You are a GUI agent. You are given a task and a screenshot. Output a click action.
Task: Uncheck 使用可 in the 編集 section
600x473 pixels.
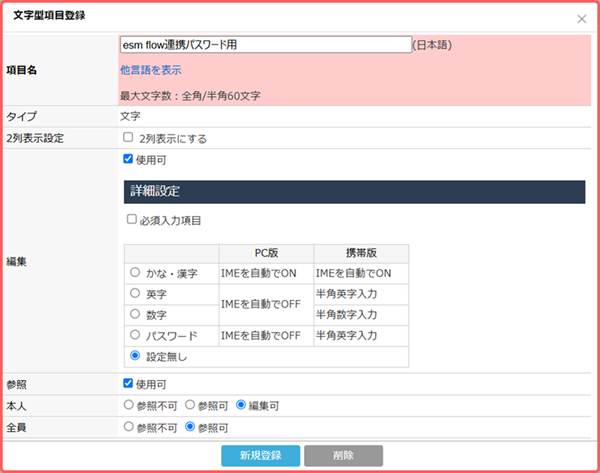[x=127, y=158]
